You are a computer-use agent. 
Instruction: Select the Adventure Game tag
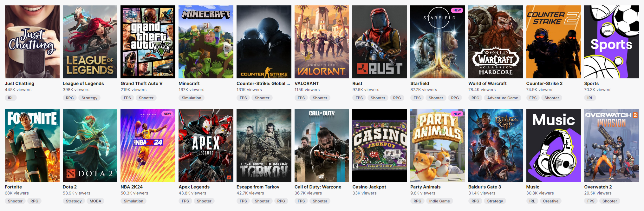tap(503, 98)
